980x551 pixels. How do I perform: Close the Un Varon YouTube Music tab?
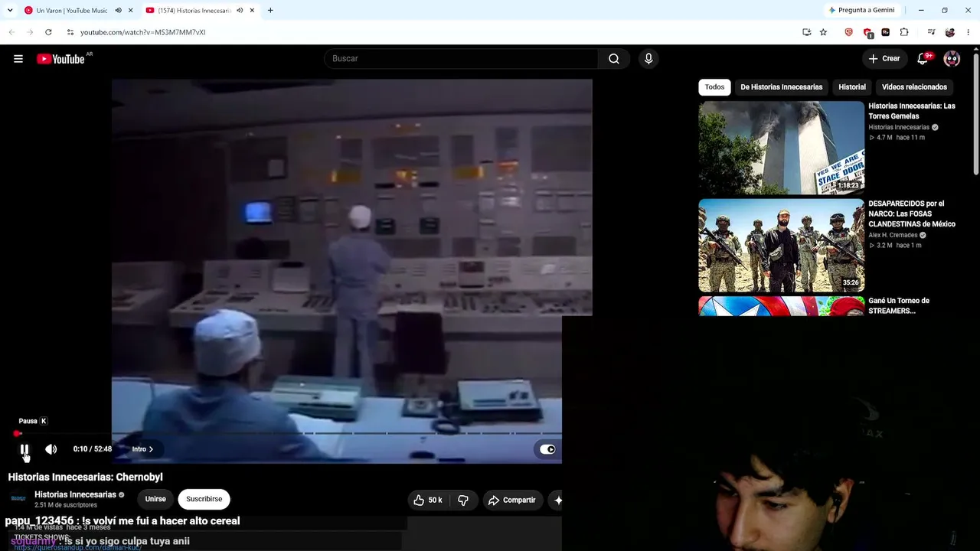[130, 11]
